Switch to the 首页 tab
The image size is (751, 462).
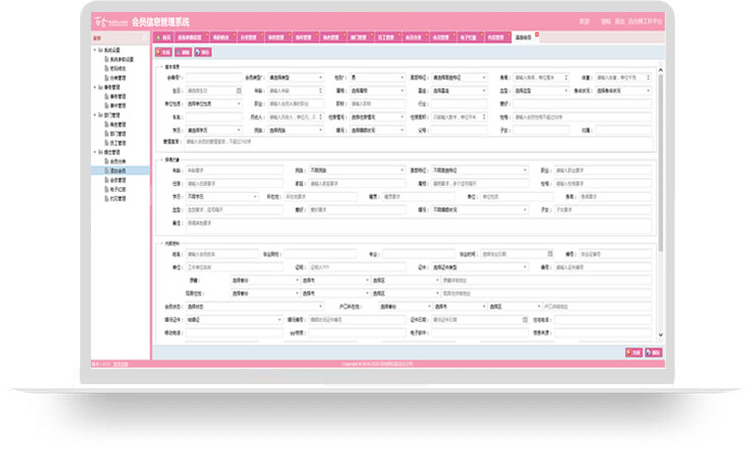tap(163, 37)
